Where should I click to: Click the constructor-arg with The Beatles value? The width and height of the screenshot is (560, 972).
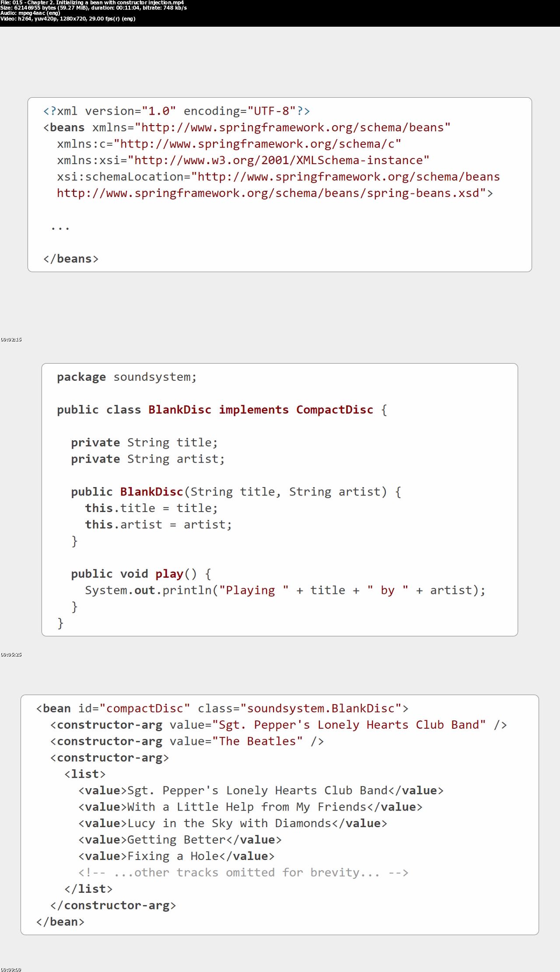click(x=187, y=741)
